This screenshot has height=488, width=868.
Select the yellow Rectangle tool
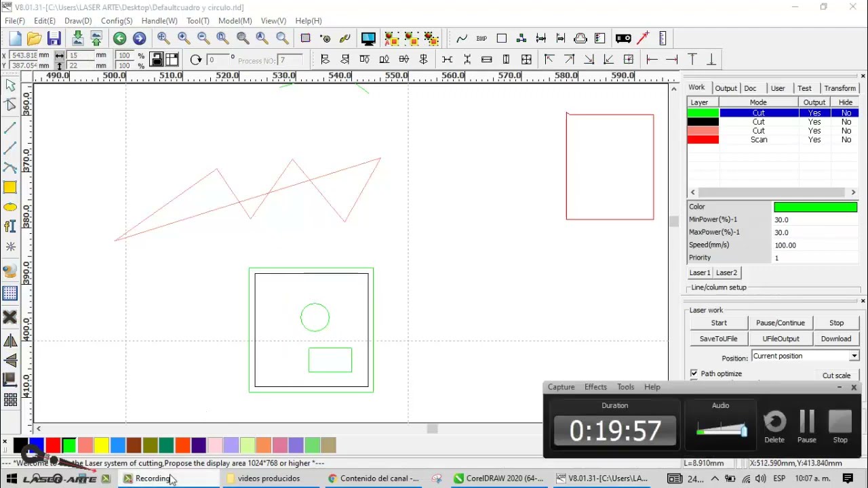pyautogui.click(x=10, y=188)
